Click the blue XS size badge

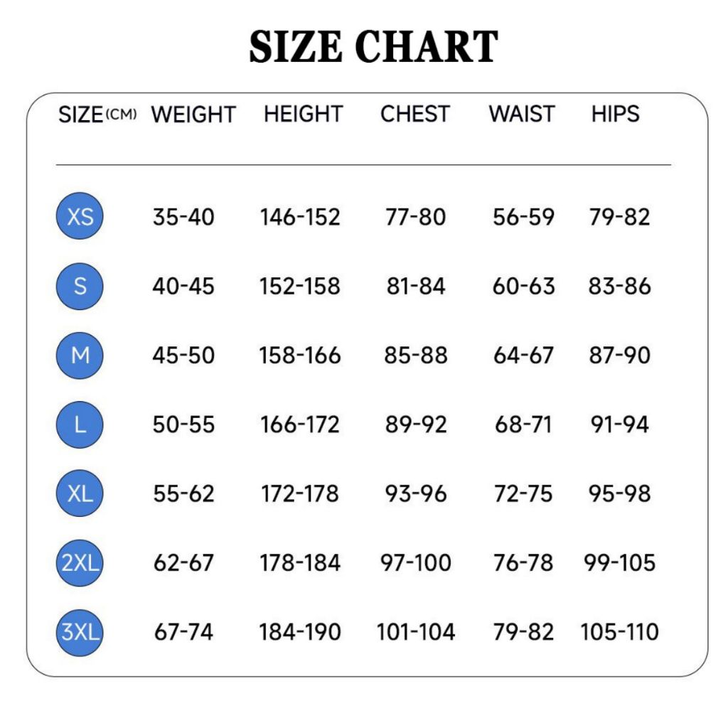click(x=80, y=216)
